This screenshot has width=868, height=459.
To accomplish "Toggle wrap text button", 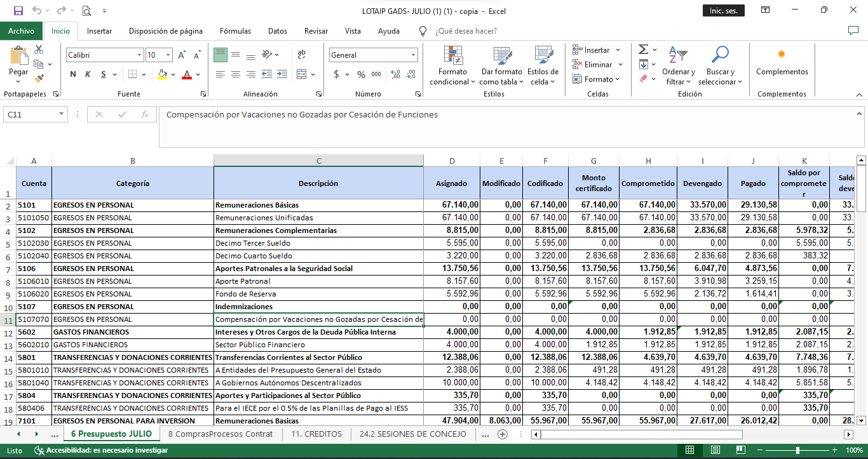I will click(302, 55).
